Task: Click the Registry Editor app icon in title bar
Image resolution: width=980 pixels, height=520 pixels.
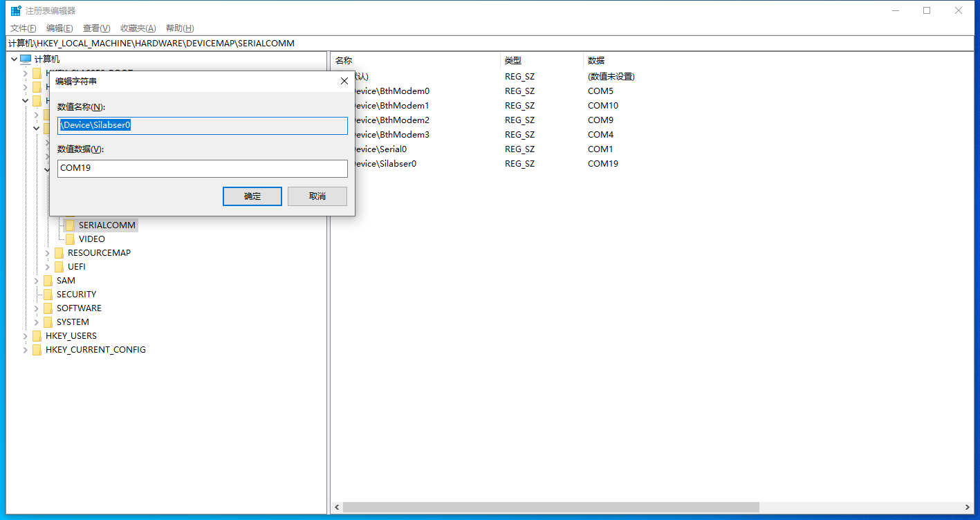Action: (15, 10)
